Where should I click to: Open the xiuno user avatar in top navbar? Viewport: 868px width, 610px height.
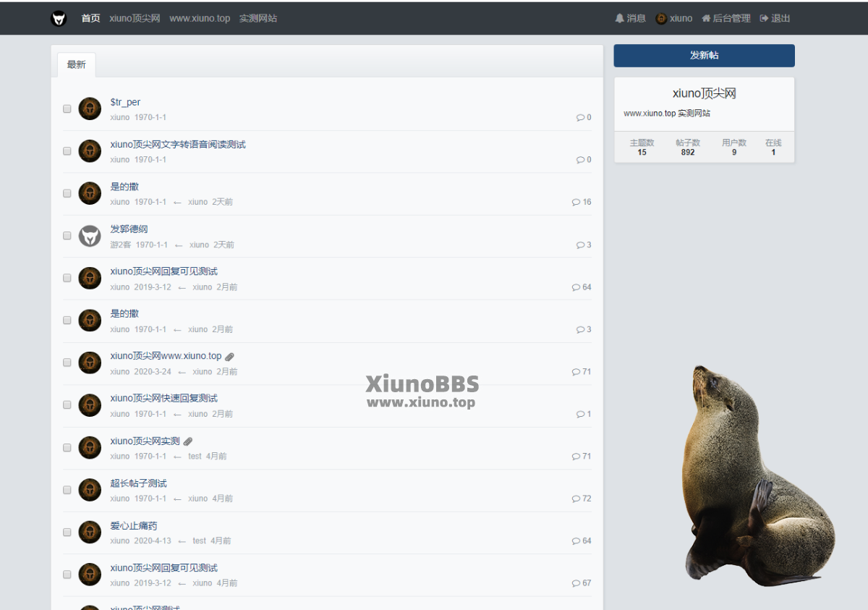click(661, 18)
